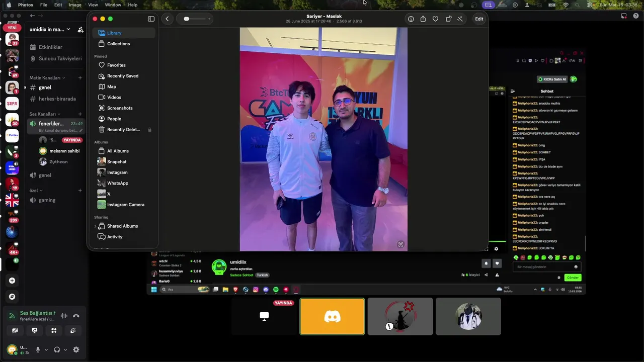Open the Help menu in menu bar
The image size is (644, 362).
coord(133,5)
